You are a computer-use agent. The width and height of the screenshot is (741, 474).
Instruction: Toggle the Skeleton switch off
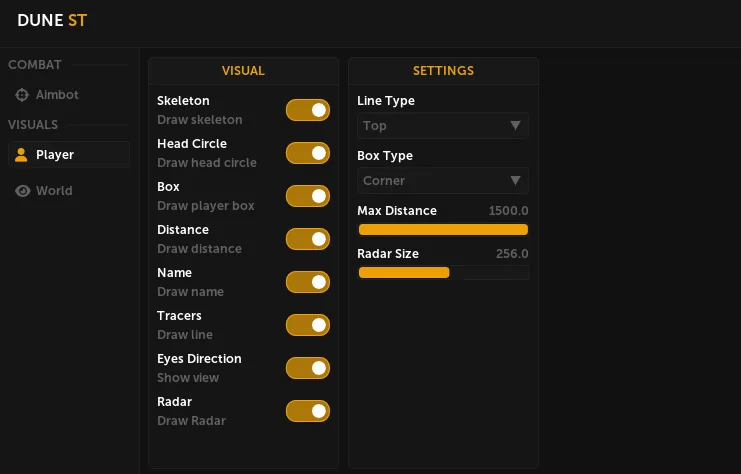pos(308,110)
